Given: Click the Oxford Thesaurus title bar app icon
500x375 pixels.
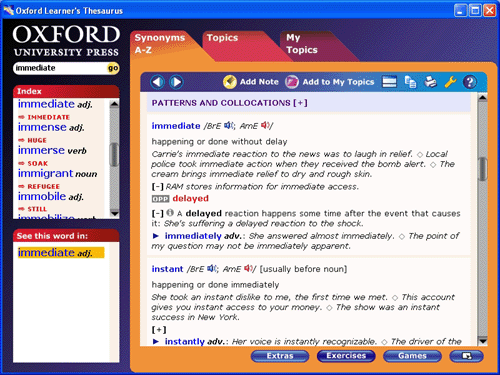Looking at the screenshot, I should point(8,10).
